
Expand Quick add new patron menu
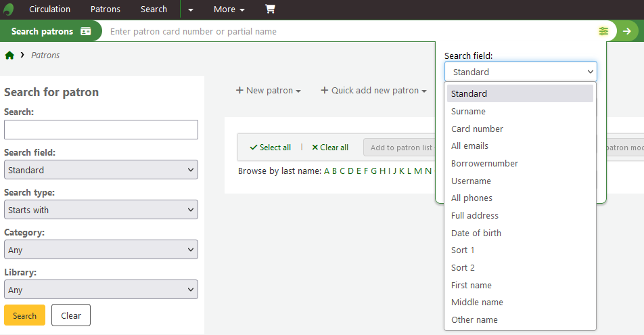[373, 91]
